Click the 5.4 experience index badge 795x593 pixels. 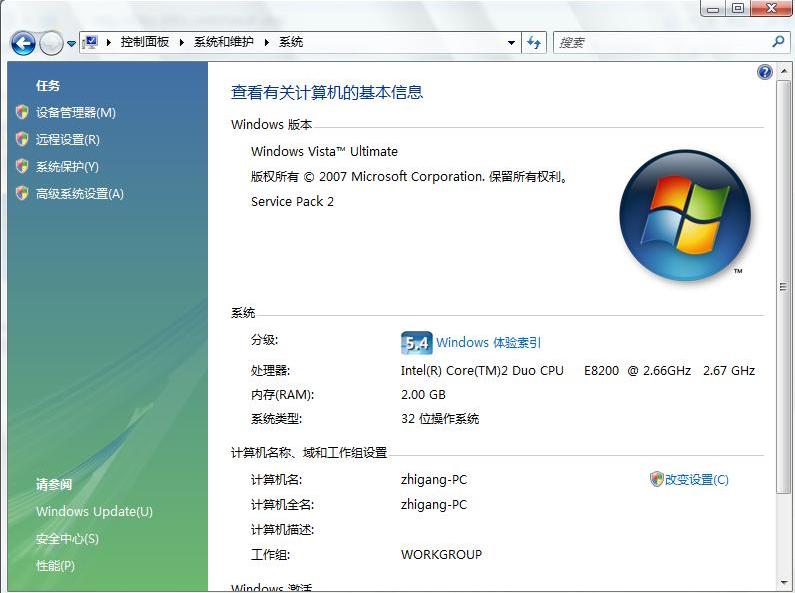[416, 343]
